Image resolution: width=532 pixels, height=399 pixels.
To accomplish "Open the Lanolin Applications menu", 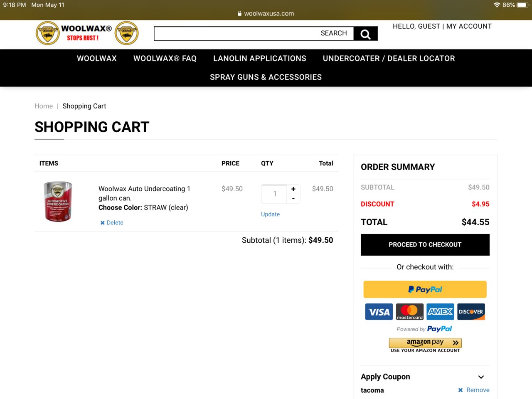I will coord(260,59).
